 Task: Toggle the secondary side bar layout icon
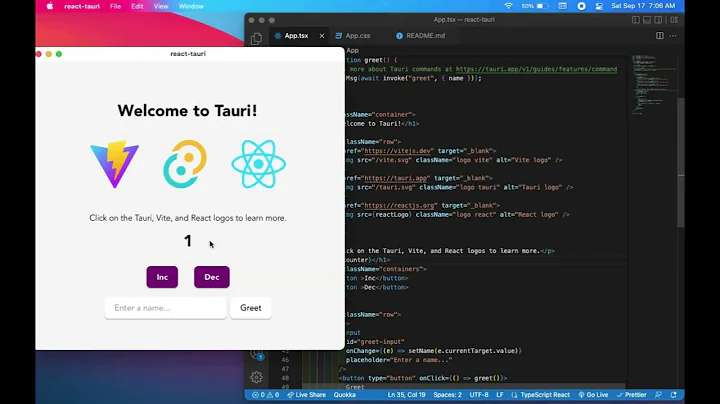pyautogui.click(x=658, y=20)
